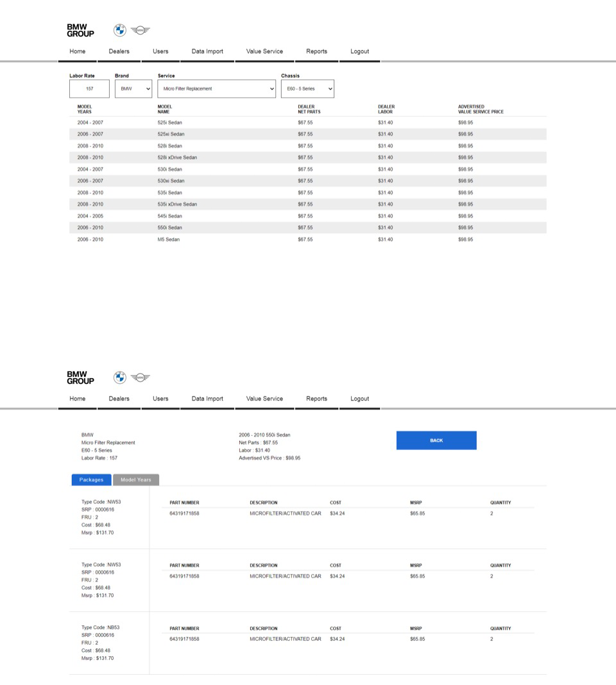
Task: Select the 525xi Sedan row
Action: (308, 134)
